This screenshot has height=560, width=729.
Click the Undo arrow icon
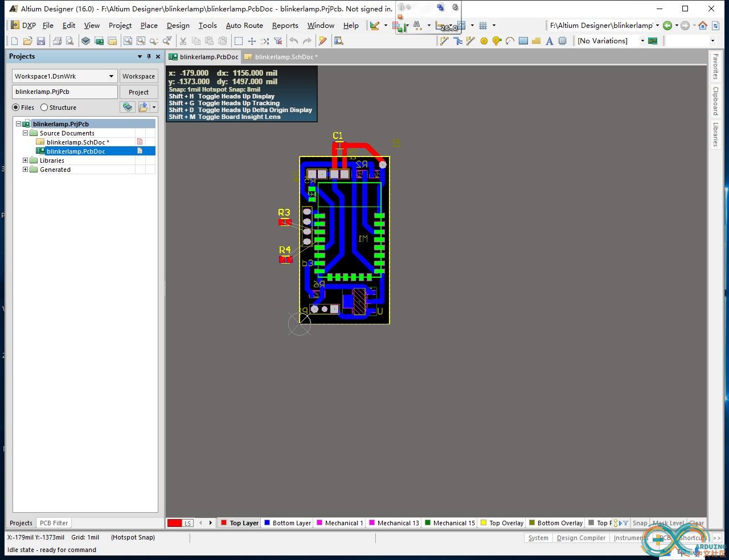coord(294,41)
